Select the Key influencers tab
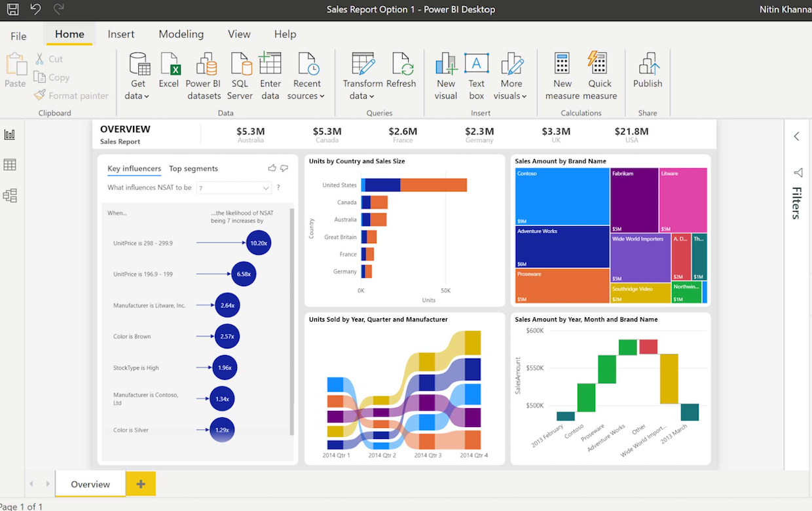This screenshot has height=511, width=812. [134, 169]
